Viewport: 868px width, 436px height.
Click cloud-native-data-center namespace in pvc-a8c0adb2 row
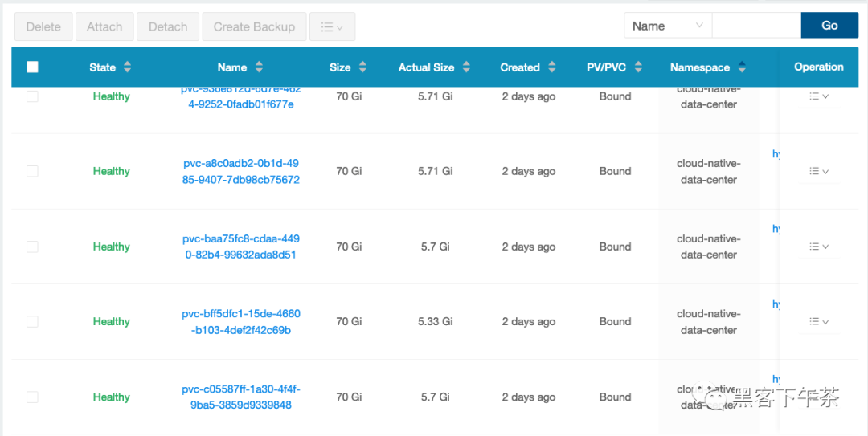point(709,172)
